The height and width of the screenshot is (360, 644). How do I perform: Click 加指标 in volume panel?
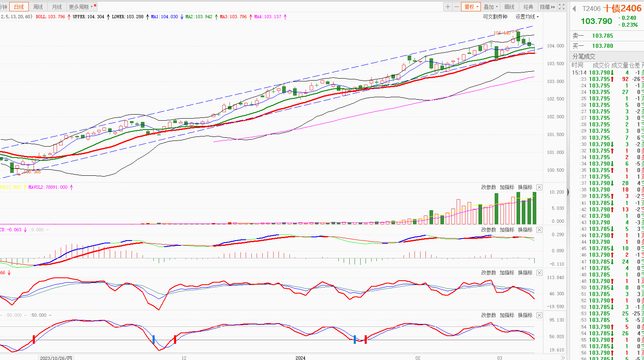(x=507, y=187)
